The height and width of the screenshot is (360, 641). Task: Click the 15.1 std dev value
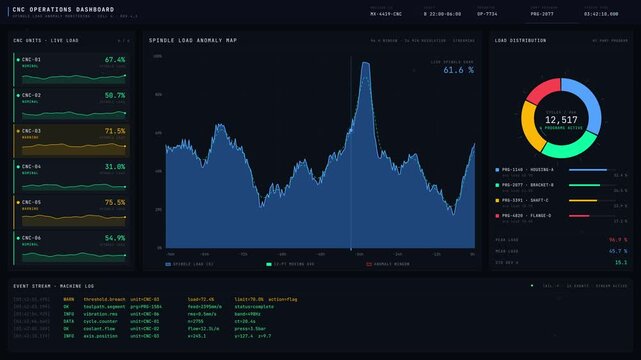(x=621, y=263)
